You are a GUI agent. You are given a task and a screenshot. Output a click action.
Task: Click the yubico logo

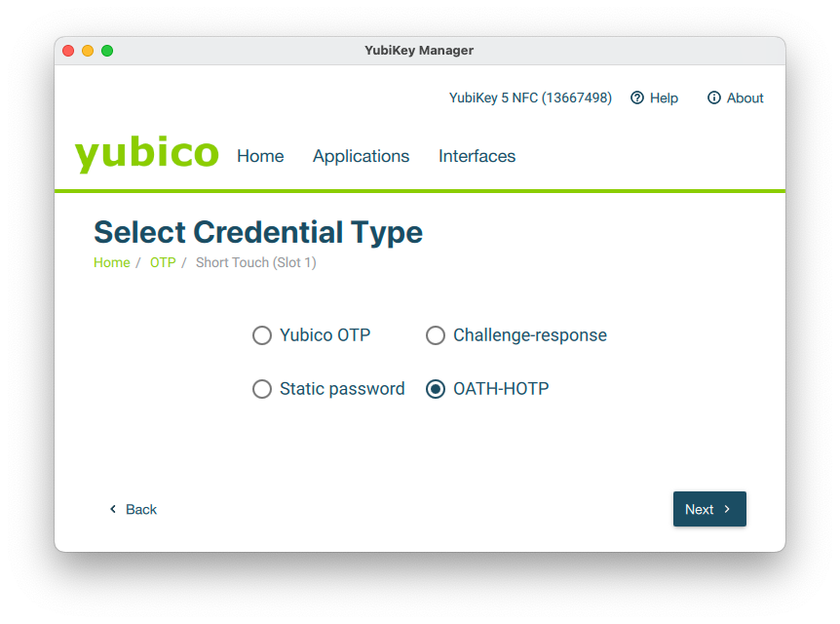[x=146, y=153]
